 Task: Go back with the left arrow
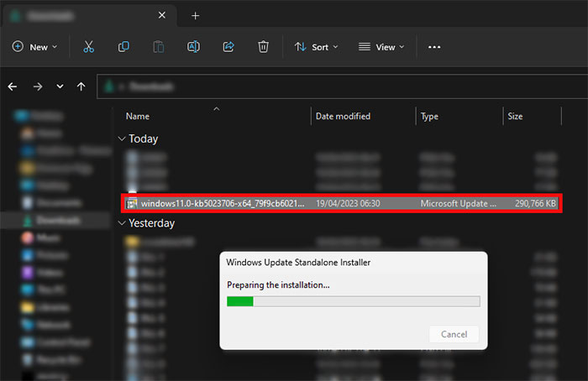click(13, 87)
